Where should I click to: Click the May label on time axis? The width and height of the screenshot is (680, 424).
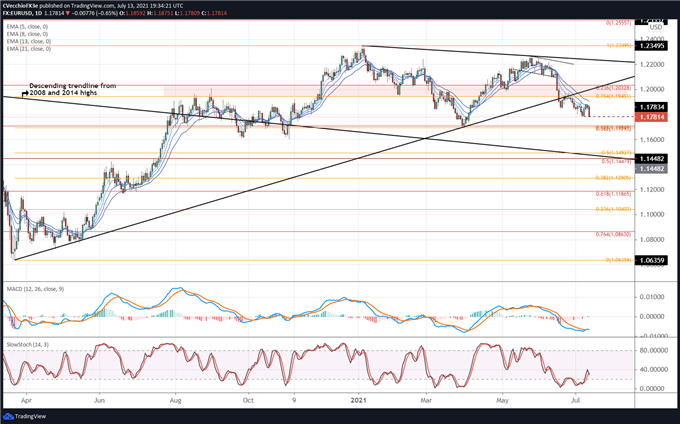[502, 400]
